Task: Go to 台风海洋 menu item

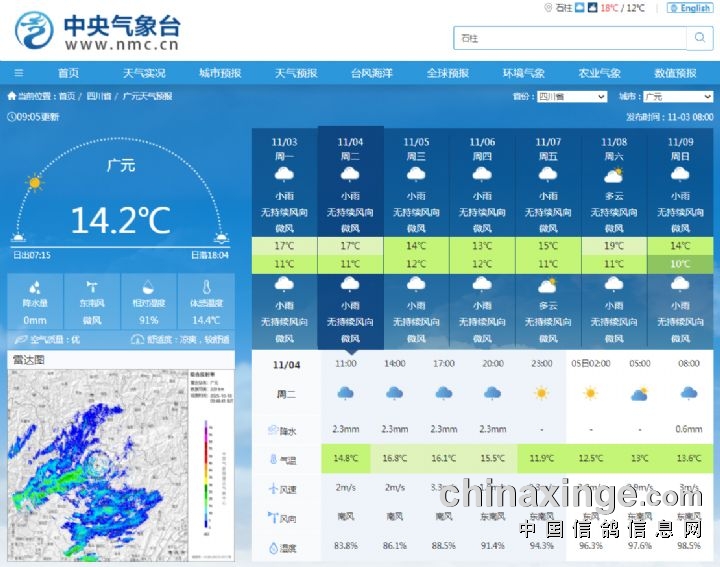Action: pos(371,73)
